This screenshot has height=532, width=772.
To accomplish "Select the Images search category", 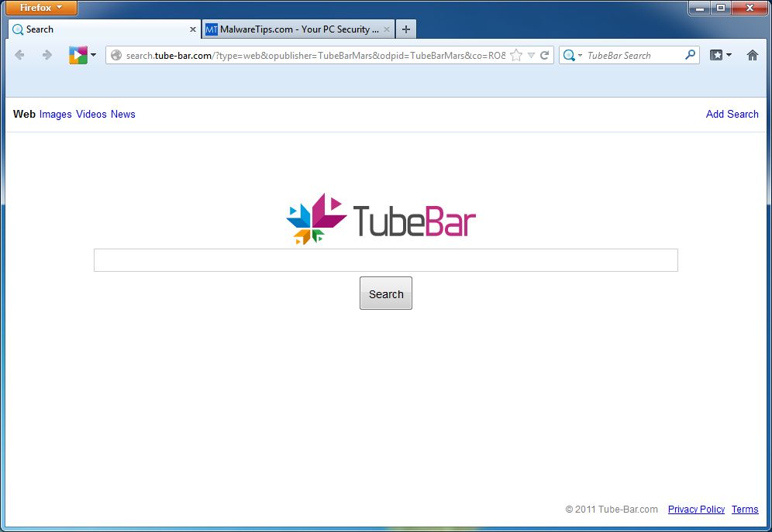I will (55, 114).
